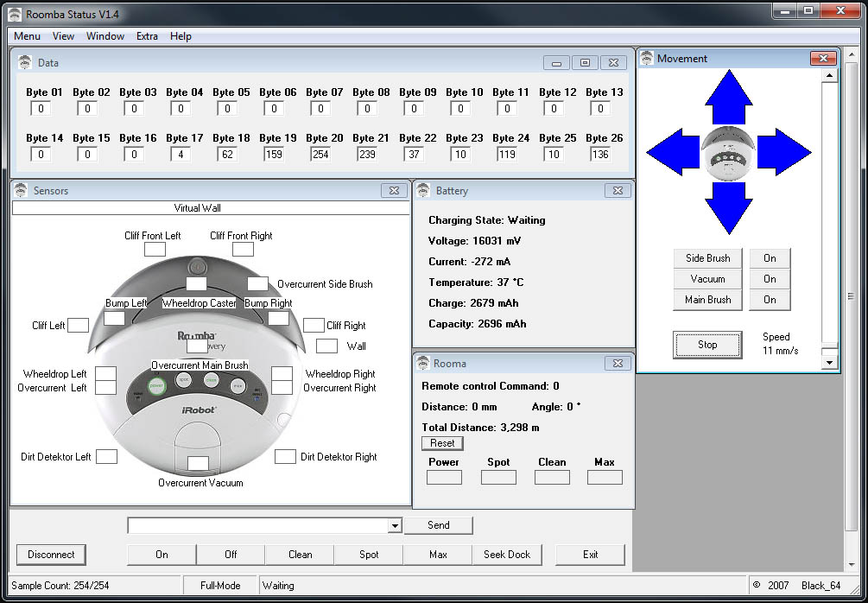Click the Movement window scrollbar down arrow
The height and width of the screenshot is (603, 868).
[x=829, y=363]
